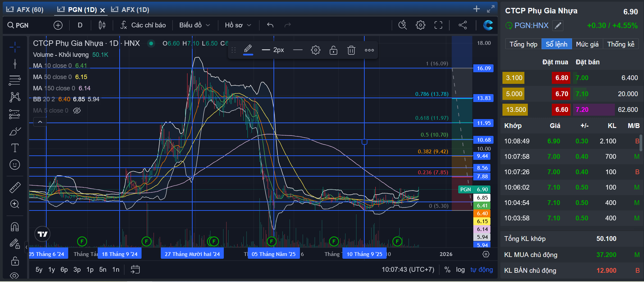
Task: Open the chart pattern tools
Action: tap(14, 97)
